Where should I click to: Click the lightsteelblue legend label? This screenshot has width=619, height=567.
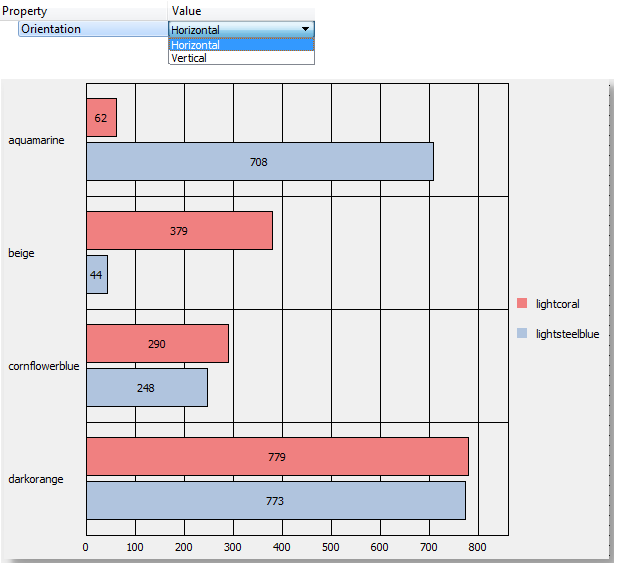point(567,334)
